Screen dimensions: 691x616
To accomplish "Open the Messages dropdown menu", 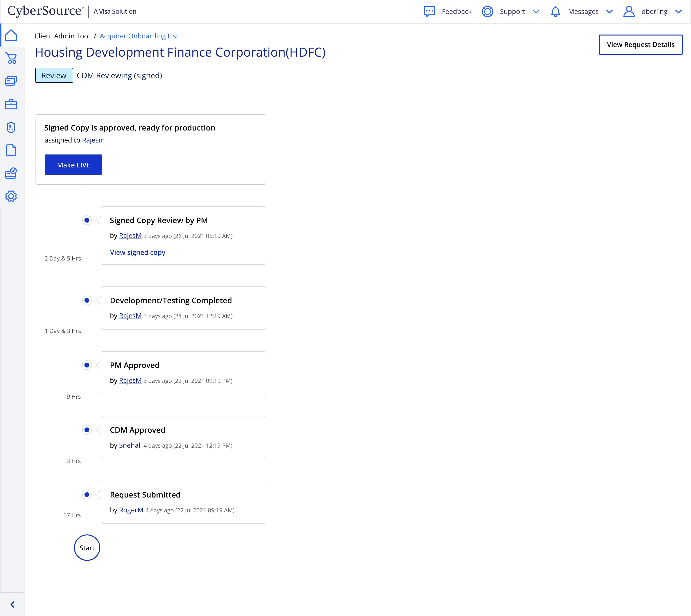I will [x=609, y=12].
